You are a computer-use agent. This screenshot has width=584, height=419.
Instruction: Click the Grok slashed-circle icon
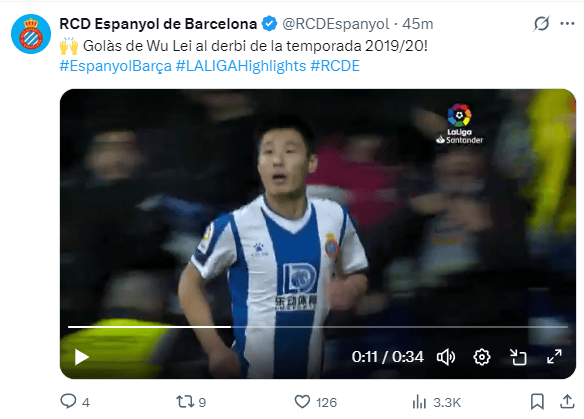(541, 24)
